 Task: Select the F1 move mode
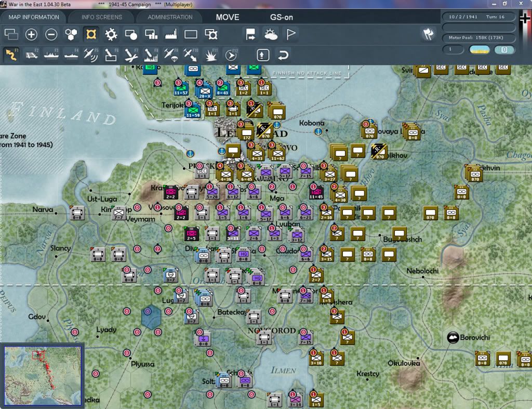(11, 55)
